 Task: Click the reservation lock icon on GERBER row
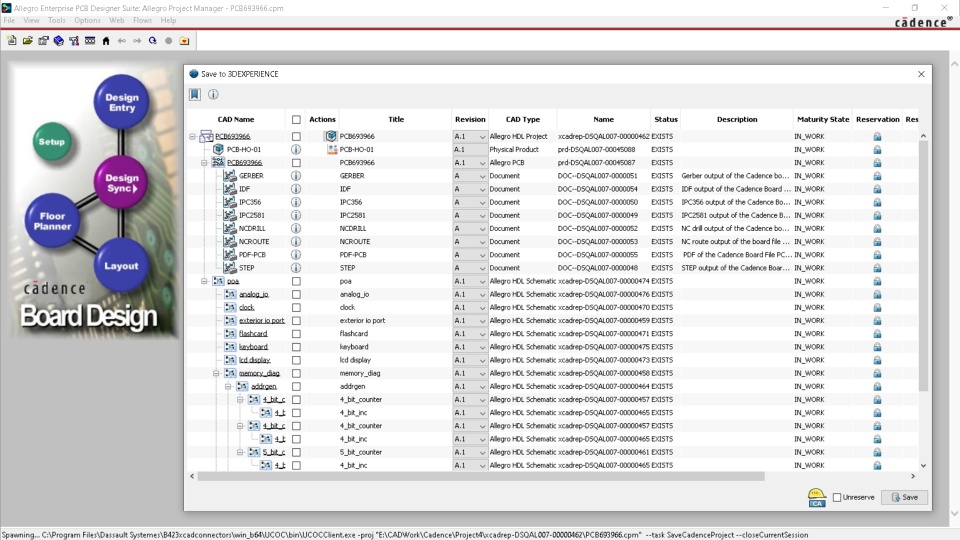pos(877,176)
